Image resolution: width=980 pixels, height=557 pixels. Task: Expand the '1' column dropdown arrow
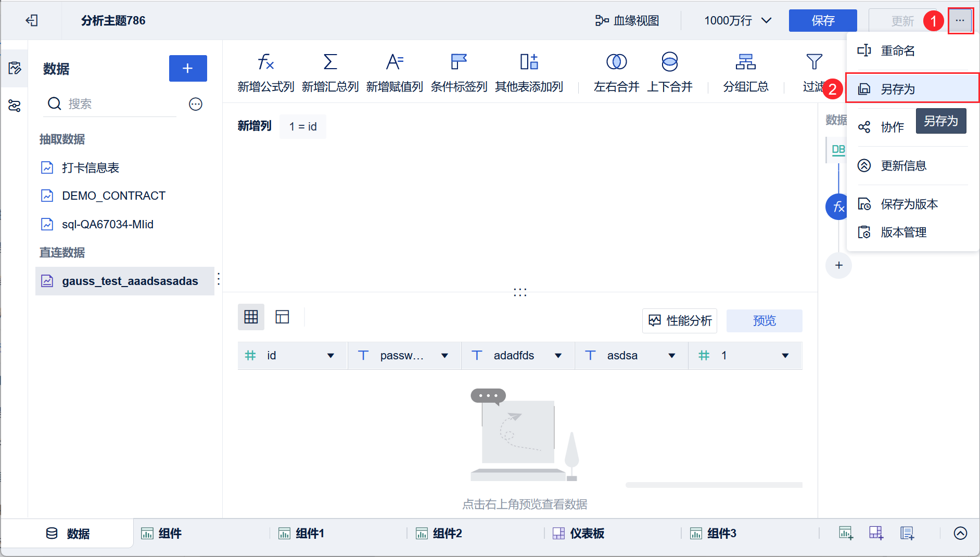pyautogui.click(x=785, y=356)
